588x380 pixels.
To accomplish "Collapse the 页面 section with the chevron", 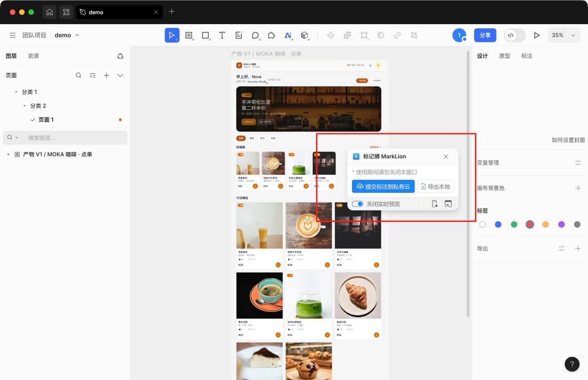I will click(x=120, y=75).
